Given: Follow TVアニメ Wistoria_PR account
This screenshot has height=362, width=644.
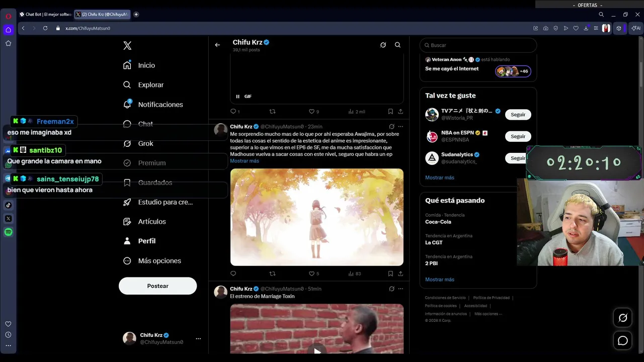Looking at the screenshot, I should click(518, 115).
